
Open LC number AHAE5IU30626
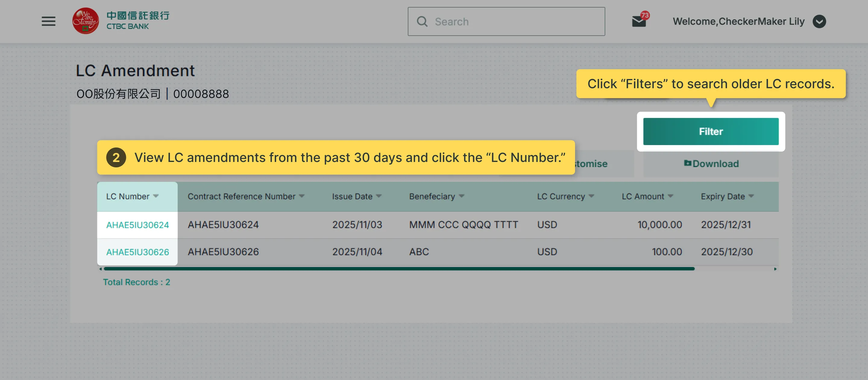pos(137,252)
